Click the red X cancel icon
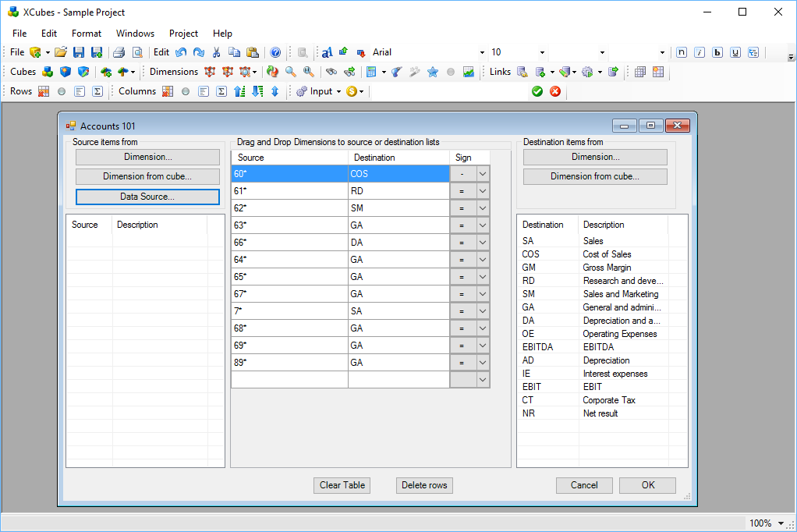The width and height of the screenshot is (797, 532). pos(555,91)
